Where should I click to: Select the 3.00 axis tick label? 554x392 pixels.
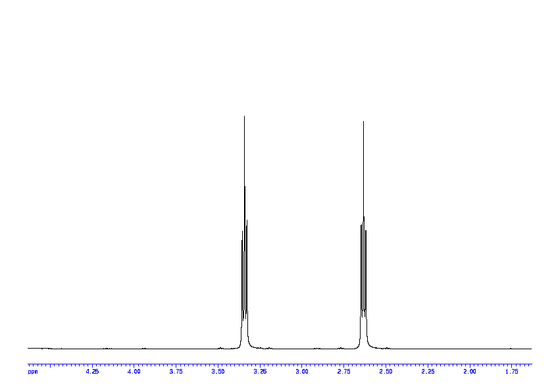[x=302, y=372]
